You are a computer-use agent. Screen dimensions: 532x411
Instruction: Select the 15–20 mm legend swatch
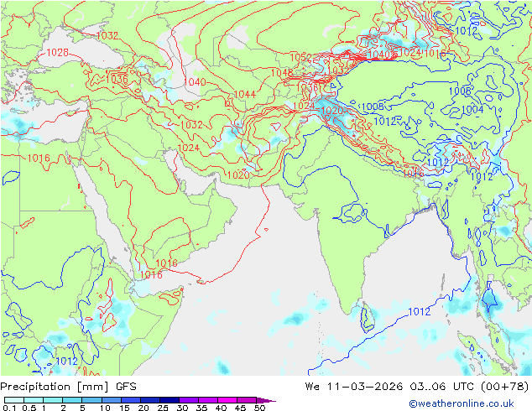(x=130, y=400)
